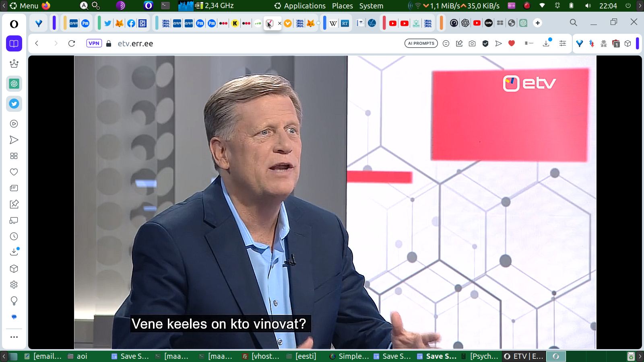Viewport: 644px width, 362px height.
Task: Open Aria AI from the sidebar
Action: (x=14, y=64)
